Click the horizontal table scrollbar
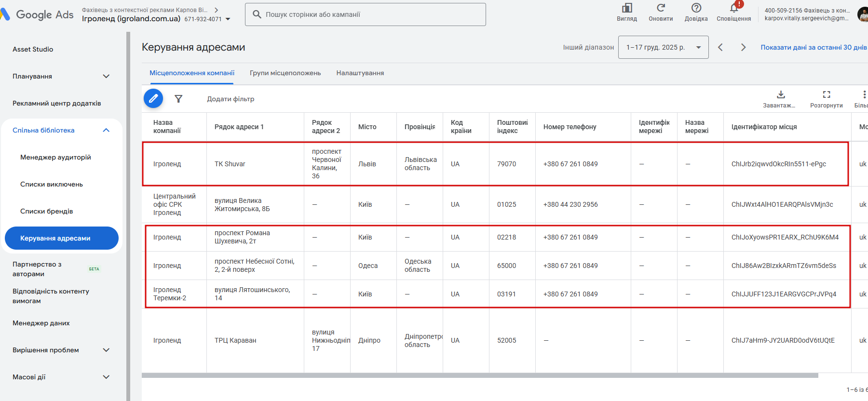868x401 pixels. click(x=480, y=375)
